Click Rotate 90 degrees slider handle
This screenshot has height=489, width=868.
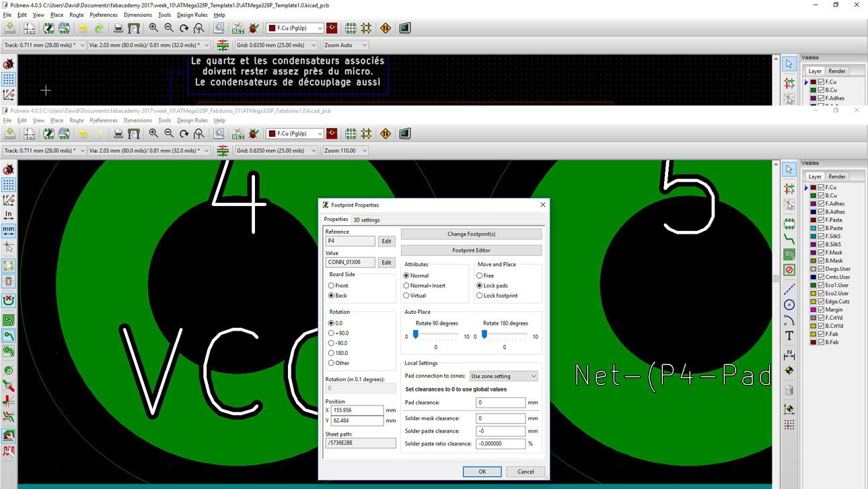pos(416,334)
